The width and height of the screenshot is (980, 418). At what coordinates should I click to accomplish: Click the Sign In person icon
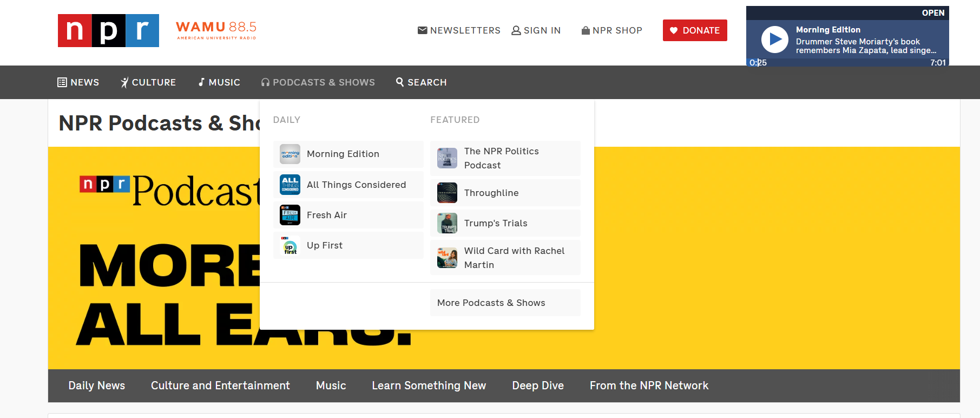point(516,30)
